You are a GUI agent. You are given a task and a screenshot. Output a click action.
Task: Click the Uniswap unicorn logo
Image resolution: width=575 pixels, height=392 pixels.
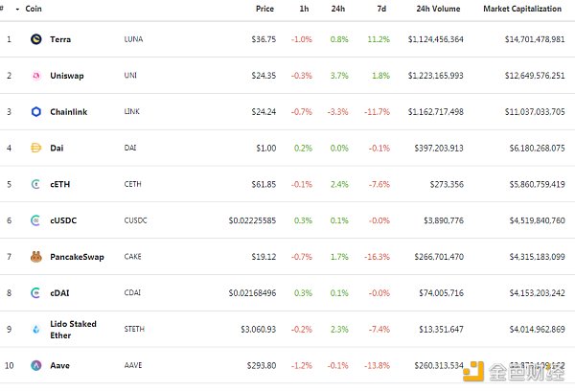point(36,75)
